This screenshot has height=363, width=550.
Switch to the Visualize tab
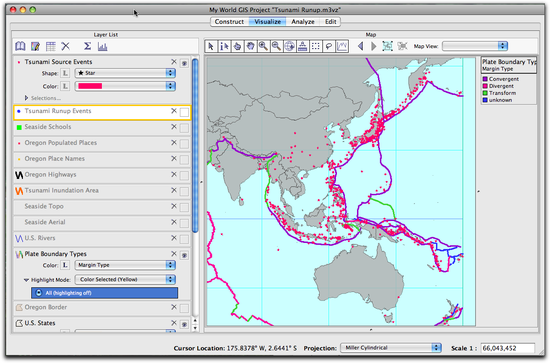pyautogui.click(x=268, y=22)
